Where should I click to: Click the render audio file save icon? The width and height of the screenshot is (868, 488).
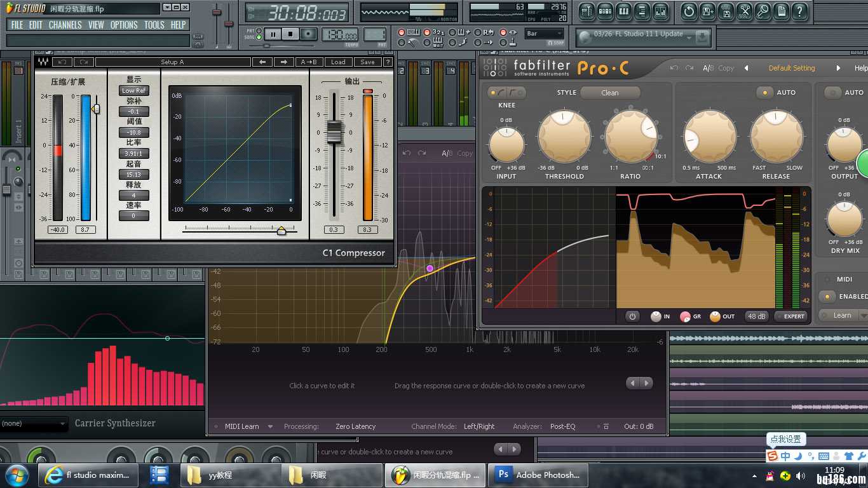726,11
